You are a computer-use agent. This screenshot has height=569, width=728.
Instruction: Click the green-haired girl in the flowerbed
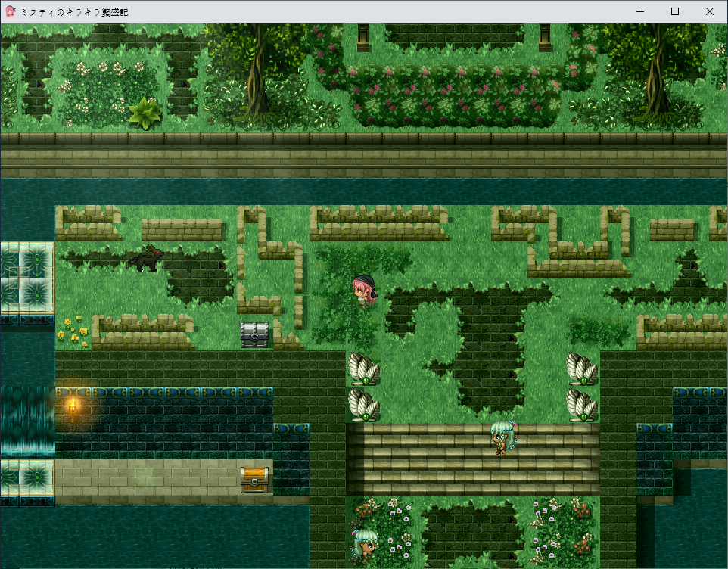coord(364,546)
